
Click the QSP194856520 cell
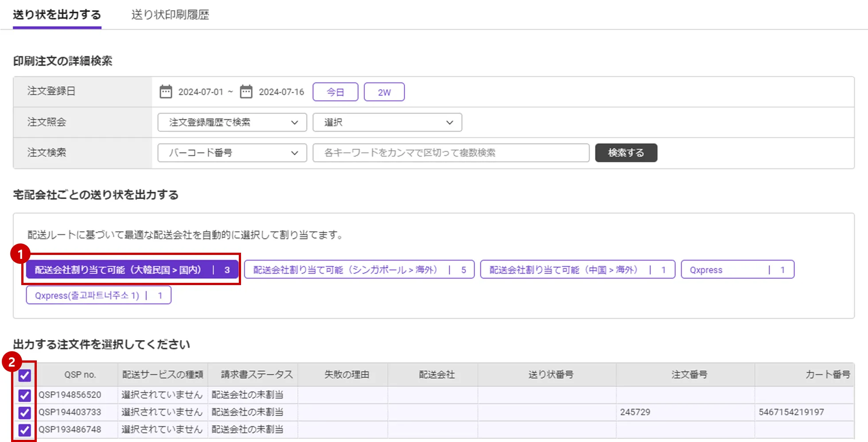click(x=70, y=395)
